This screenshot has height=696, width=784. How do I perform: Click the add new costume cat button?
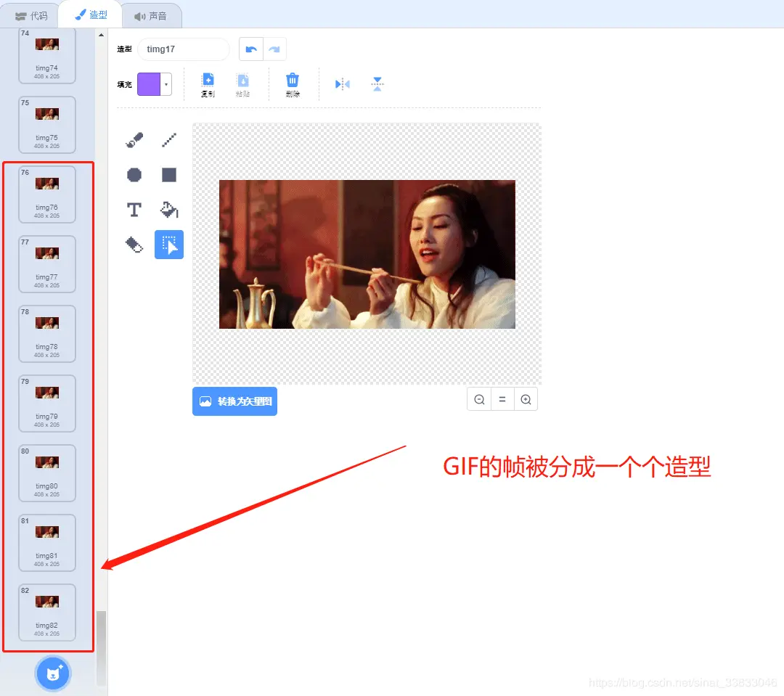click(x=53, y=674)
